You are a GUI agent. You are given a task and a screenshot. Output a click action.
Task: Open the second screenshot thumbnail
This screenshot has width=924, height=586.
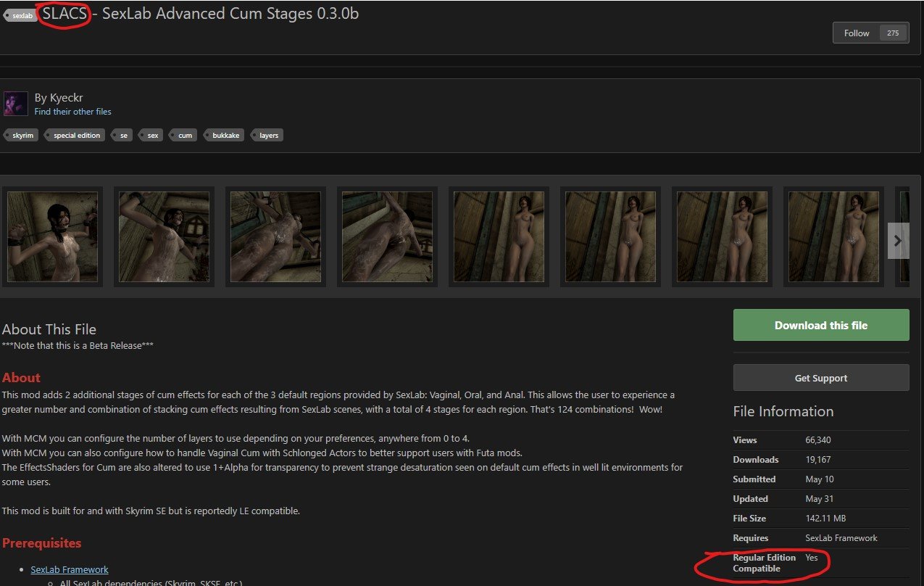coord(164,236)
